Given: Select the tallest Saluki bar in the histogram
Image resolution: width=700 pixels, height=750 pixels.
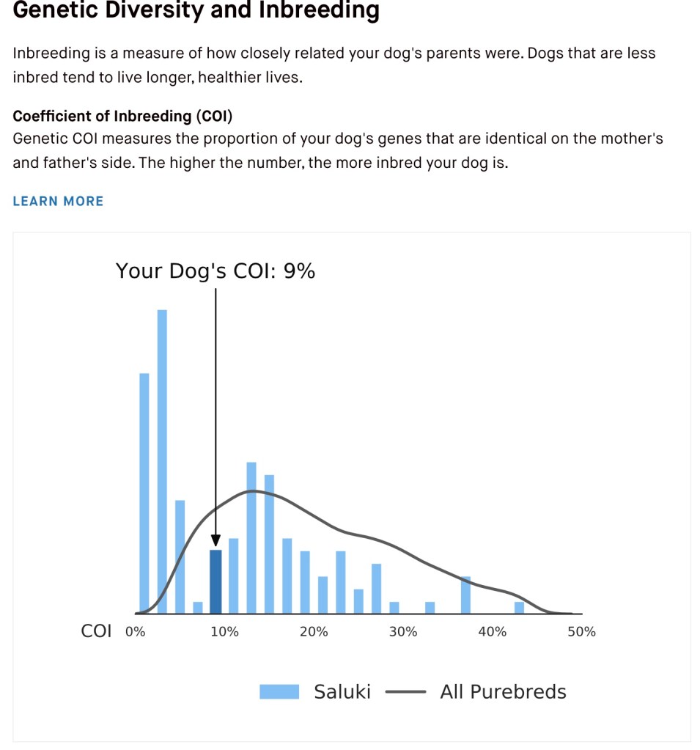Looking at the screenshot, I should (162, 461).
